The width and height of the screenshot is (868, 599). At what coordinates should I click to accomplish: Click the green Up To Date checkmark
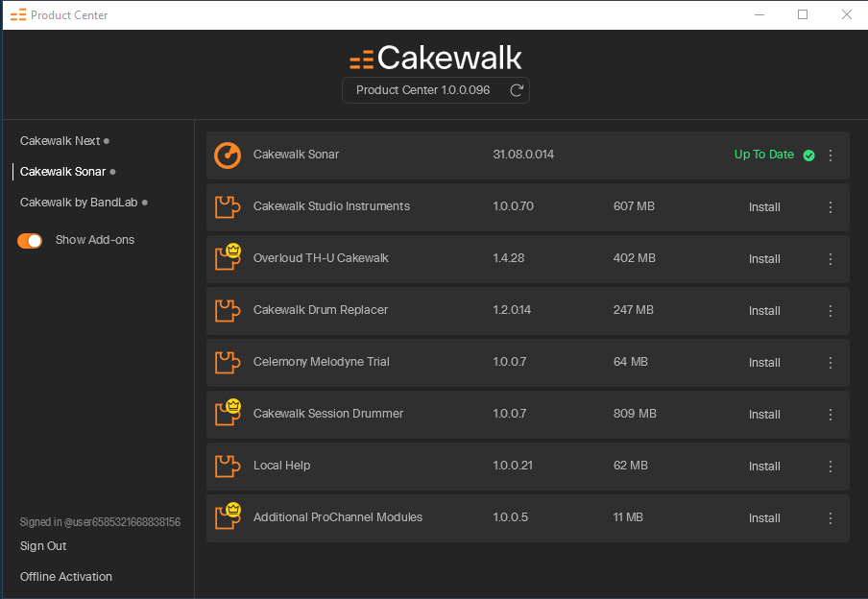coord(808,156)
